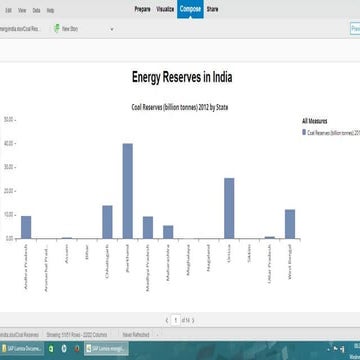Open the View menu
360x360 pixels.
coord(22,11)
